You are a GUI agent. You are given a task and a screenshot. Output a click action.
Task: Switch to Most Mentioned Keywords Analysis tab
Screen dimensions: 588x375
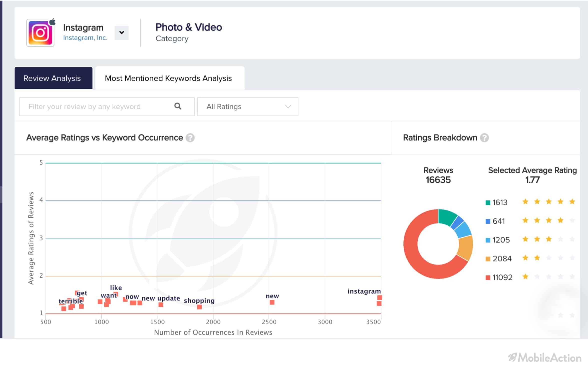tap(170, 78)
